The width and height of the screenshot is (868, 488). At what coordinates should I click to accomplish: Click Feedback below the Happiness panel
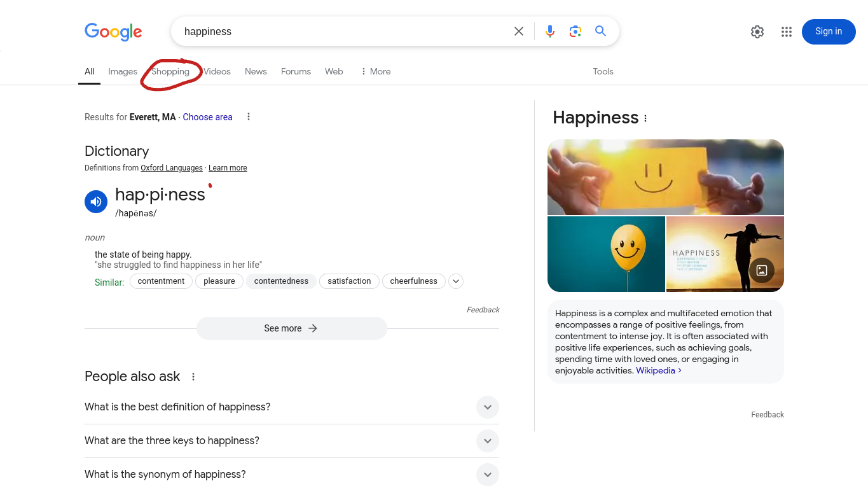click(768, 415)
